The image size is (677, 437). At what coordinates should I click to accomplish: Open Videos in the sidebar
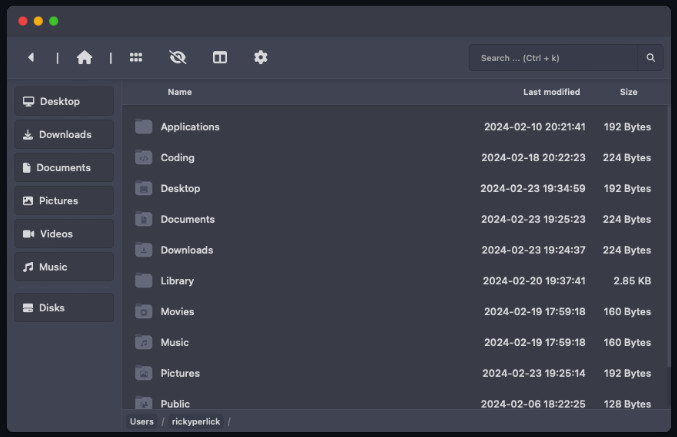[64, 234]
